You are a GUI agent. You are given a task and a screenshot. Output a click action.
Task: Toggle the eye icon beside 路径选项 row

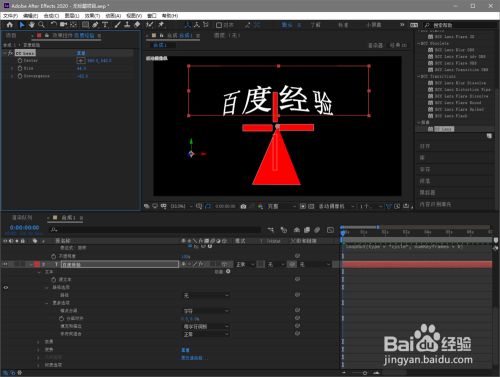(5, 287)
